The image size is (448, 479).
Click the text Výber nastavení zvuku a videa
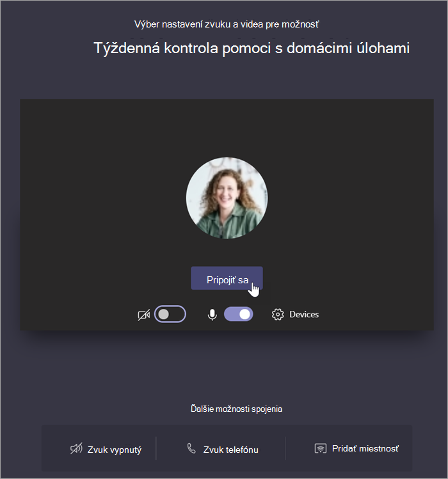coord(199,24)
